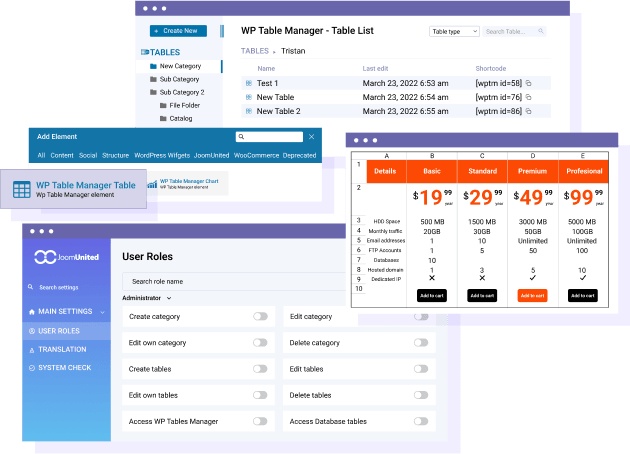Click the Search settings magnifier icon

pyautogui.click(x=31, y=287)
